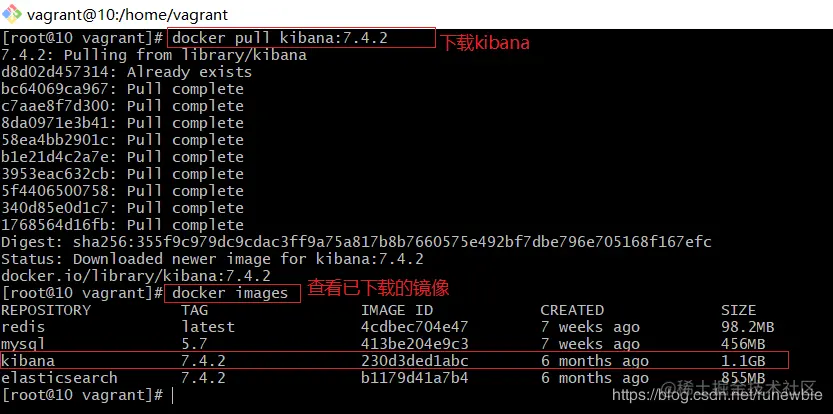Click the 'mysql' repository name

(23, 344)
